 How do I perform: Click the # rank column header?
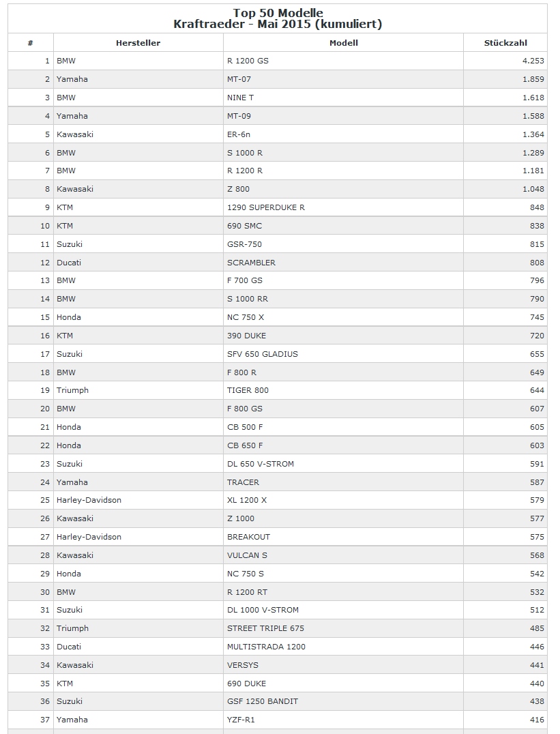(31, 43)
